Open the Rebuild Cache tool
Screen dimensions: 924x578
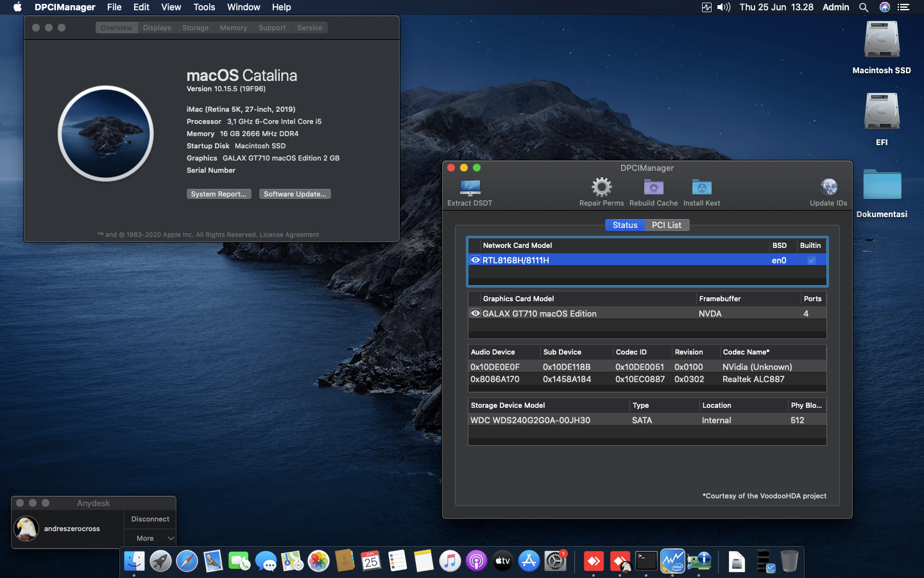pos(653,186)
